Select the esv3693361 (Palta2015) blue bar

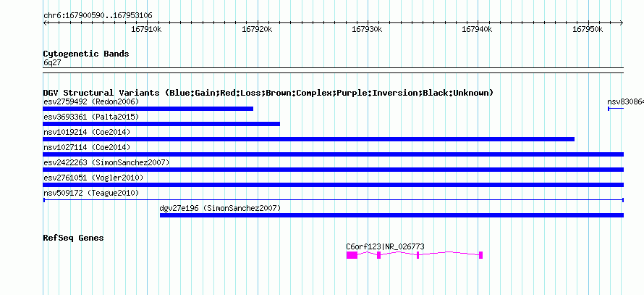coord(161,124)
